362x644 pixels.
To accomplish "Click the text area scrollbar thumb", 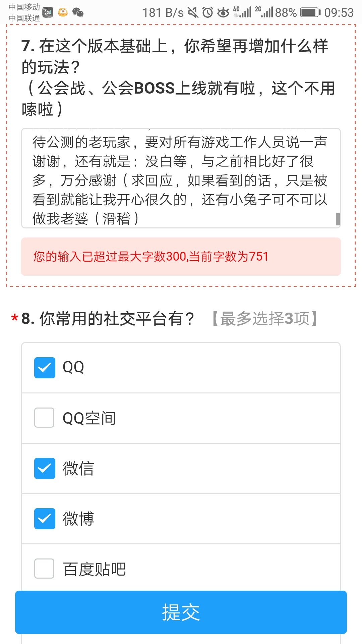I will click(338, 219).
